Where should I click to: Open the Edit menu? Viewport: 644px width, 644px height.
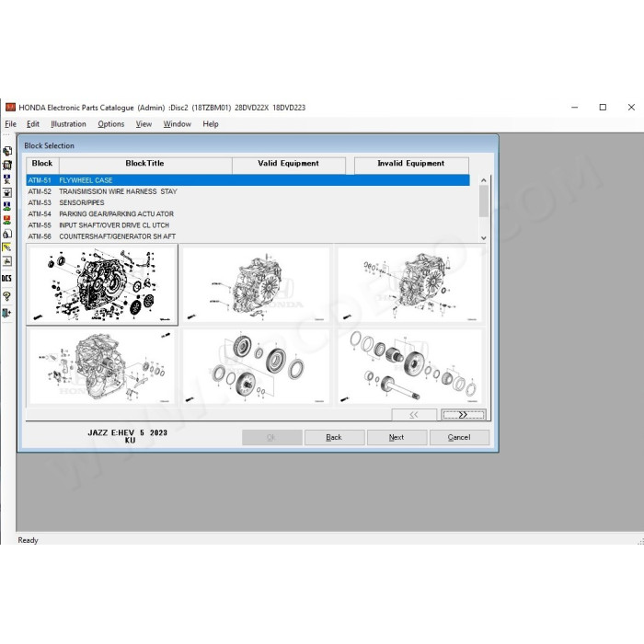[x=33, y=124]
